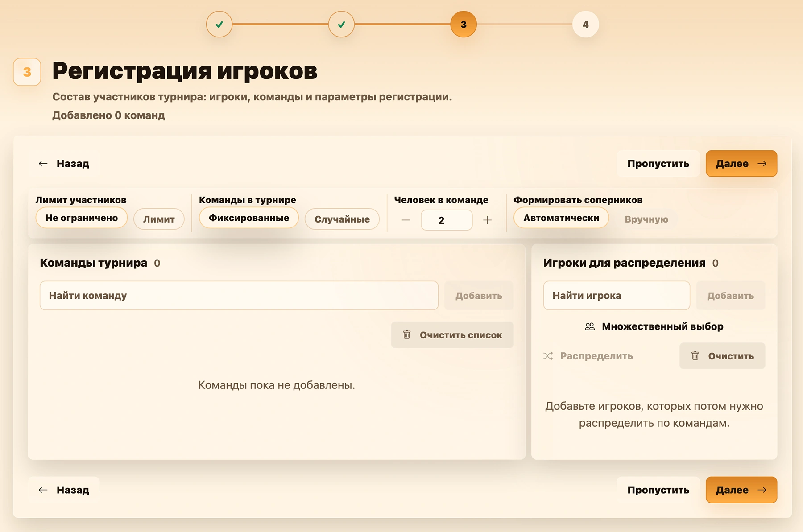Image resolution: width=803 pixels, height=532 pixels.
Task: Click the people-per-team number field
Action: click(447, 220)
